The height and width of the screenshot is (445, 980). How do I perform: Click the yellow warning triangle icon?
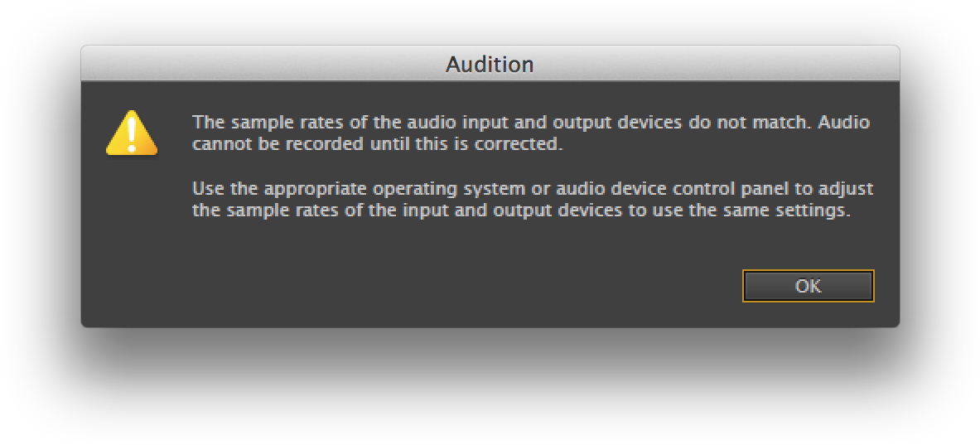click(131, 134)
